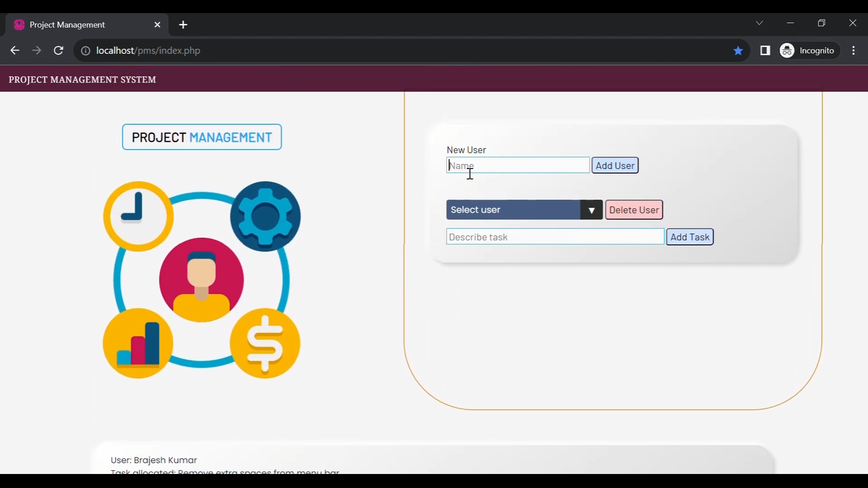Screen dimensions: 868x488
Task: Reload the page with the refresh icon
Action: point(59,51)
